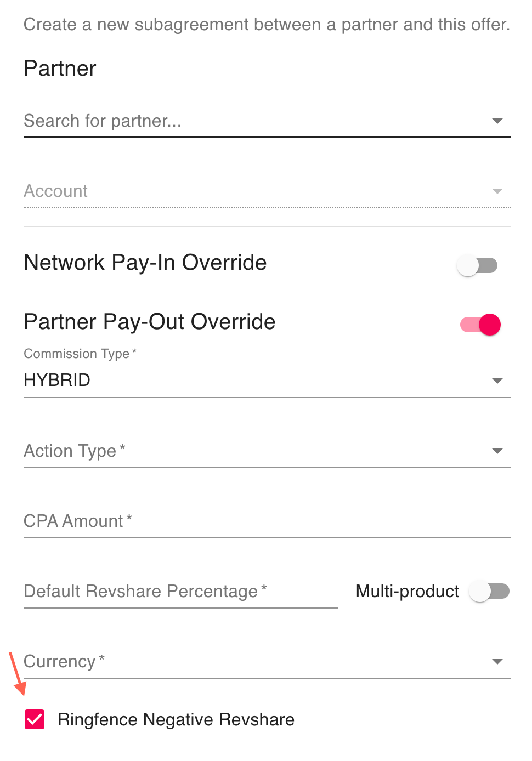Image resolution: width=532 pixels, height=761 pixels.
Task: Uncheck Ringfence Negative Revshare checkbox
Action: (x=35, y=719)
